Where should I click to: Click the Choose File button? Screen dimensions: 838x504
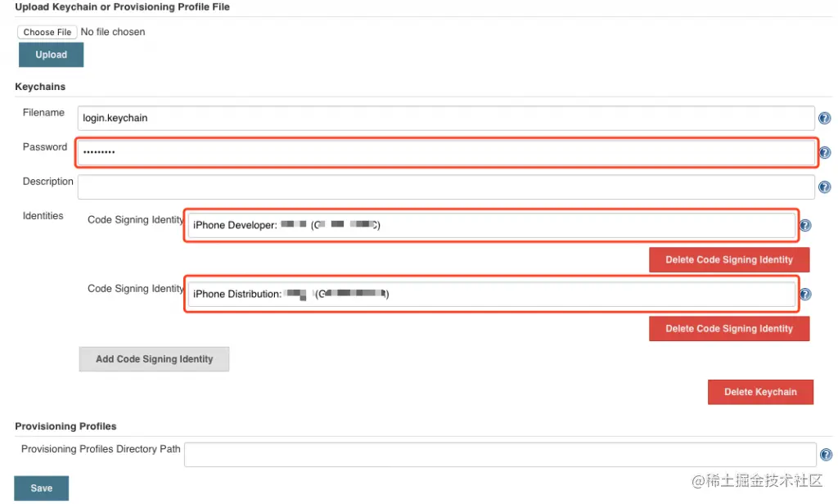point(47,32)
